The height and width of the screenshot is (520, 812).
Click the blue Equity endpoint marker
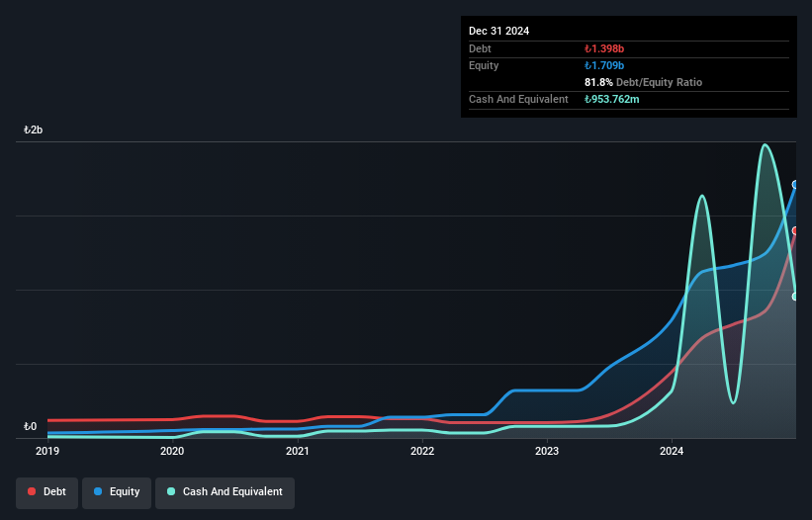(795, 185)
